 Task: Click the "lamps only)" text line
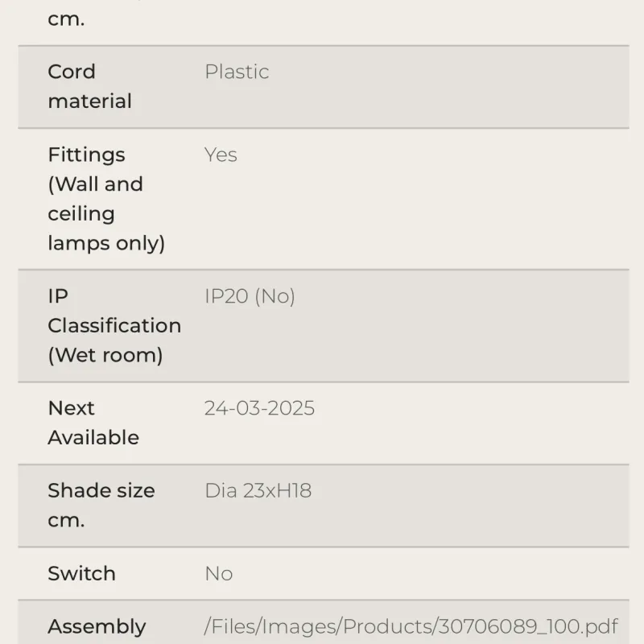tap(106, 243)
